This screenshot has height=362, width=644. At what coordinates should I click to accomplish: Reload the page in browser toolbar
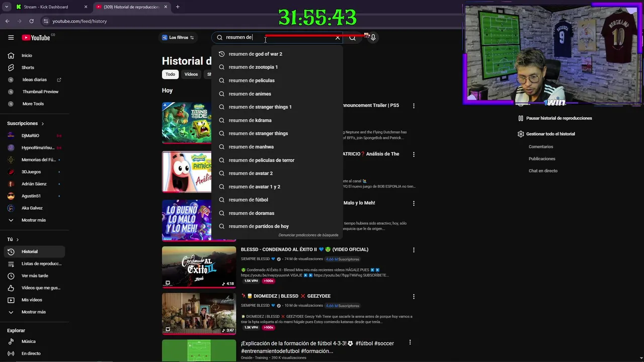(x=31, y=21)
